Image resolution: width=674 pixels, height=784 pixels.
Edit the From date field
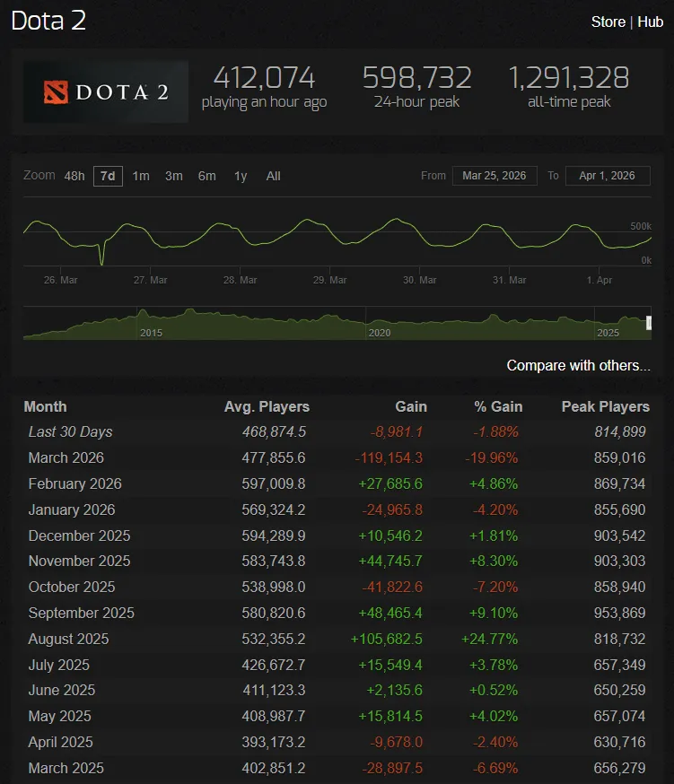click(495, 176)
